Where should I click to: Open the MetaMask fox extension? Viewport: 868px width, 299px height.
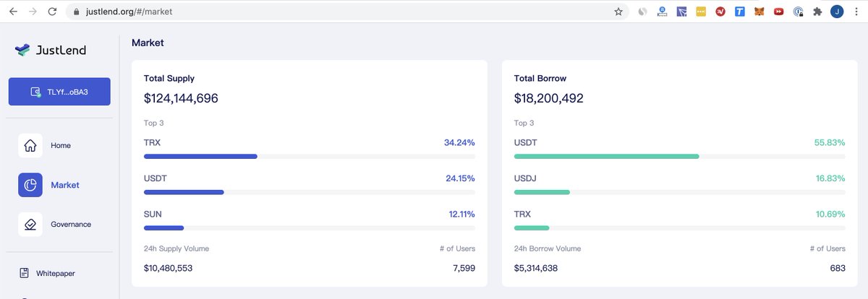[759, 12]
